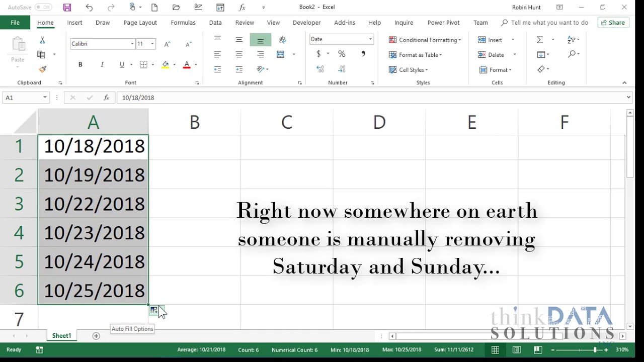Click the Tell me what you want to do box
This screenshot has width=644, height=362.
tap(545, 23)
